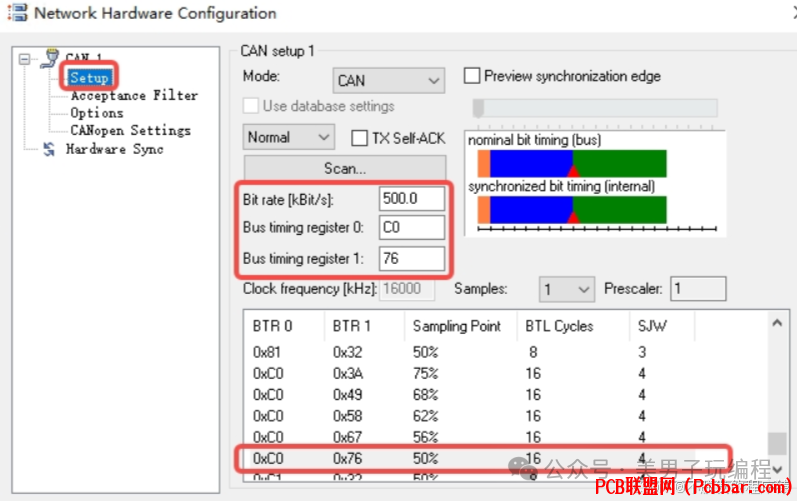Click the Scan... button
The height and width of the screenshot is (501, 797).
point(345,168)
